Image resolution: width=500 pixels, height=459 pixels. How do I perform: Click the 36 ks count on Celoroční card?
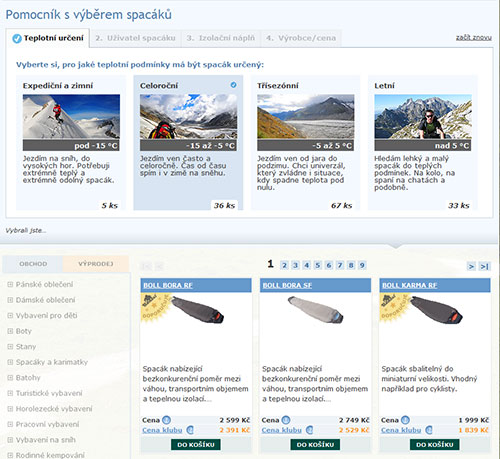[x=224, y=205]
